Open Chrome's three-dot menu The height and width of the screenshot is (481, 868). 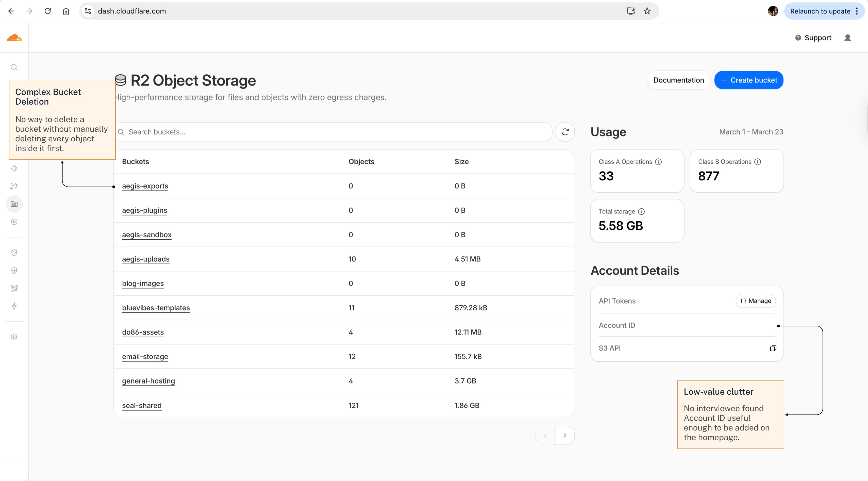click(857, 11)
